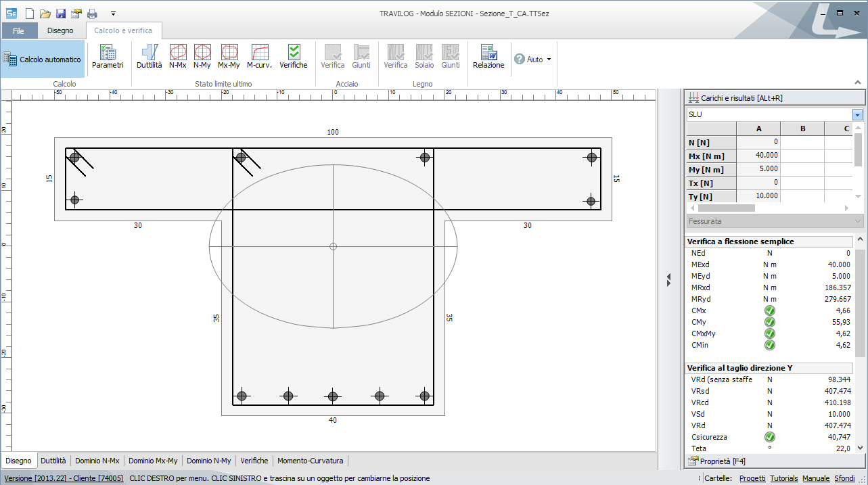Image resolution: width=868 pixels, height=485 pixels.
Task: Open the N-Mx interaction domain tool
Action: click(x=178, y=57)
